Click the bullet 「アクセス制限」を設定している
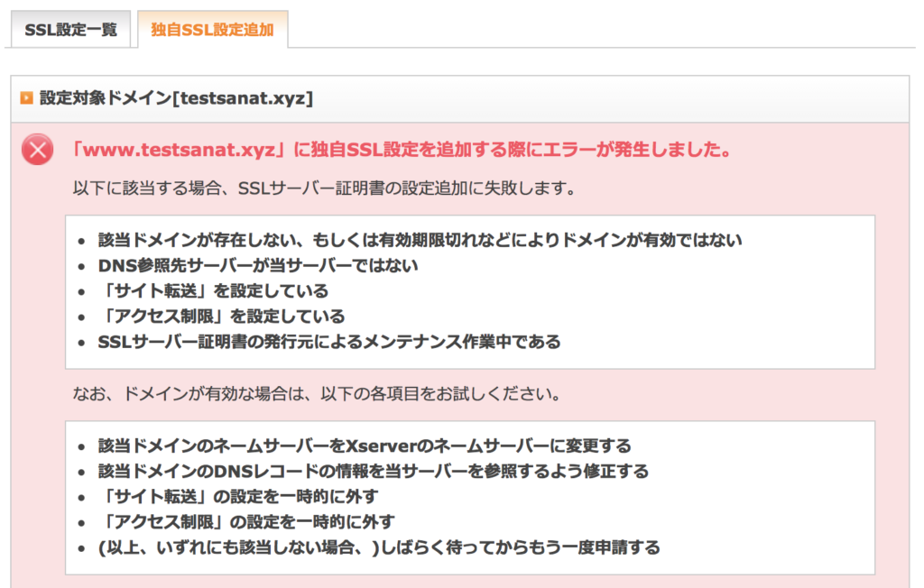The width and height of the screenshot is (924, 588). click(x=222, y=317)
